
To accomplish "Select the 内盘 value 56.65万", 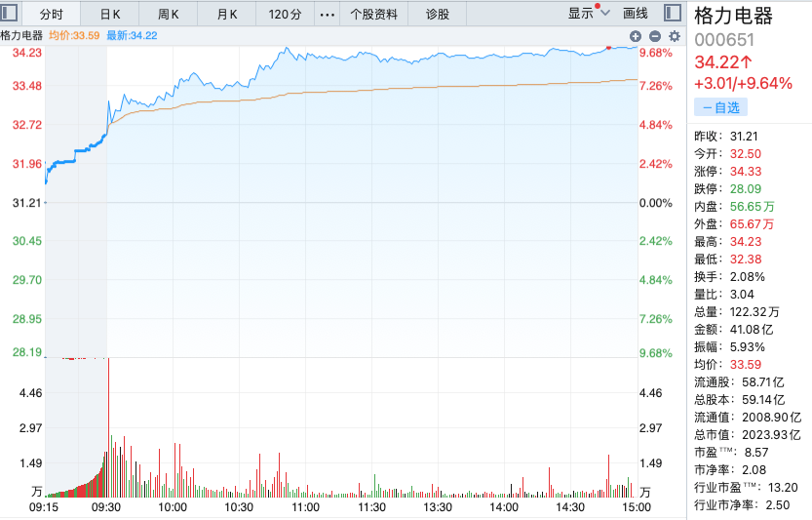I will coord(752,207).
